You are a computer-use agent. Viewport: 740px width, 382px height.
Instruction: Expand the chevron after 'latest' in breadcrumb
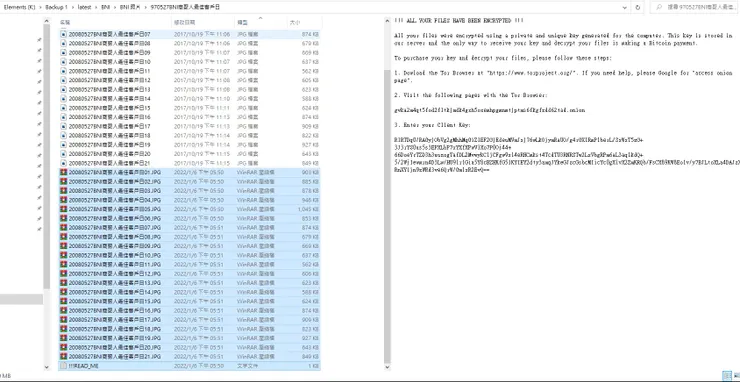coord(96,7)
